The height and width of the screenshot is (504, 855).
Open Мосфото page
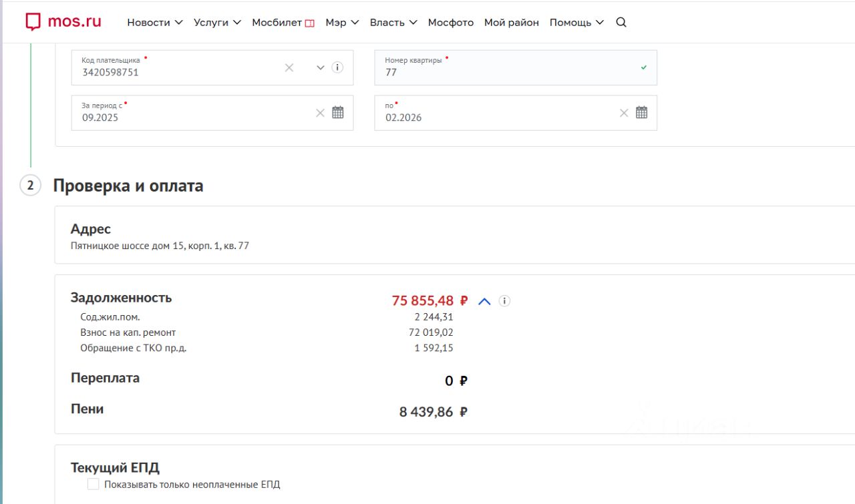[x=450, y=22]
